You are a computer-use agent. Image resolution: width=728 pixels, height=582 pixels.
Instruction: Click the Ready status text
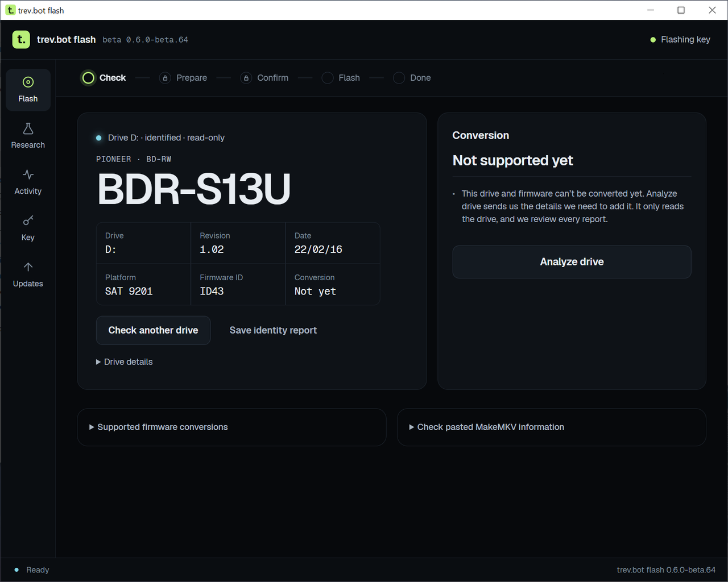(x=38, y=570)
